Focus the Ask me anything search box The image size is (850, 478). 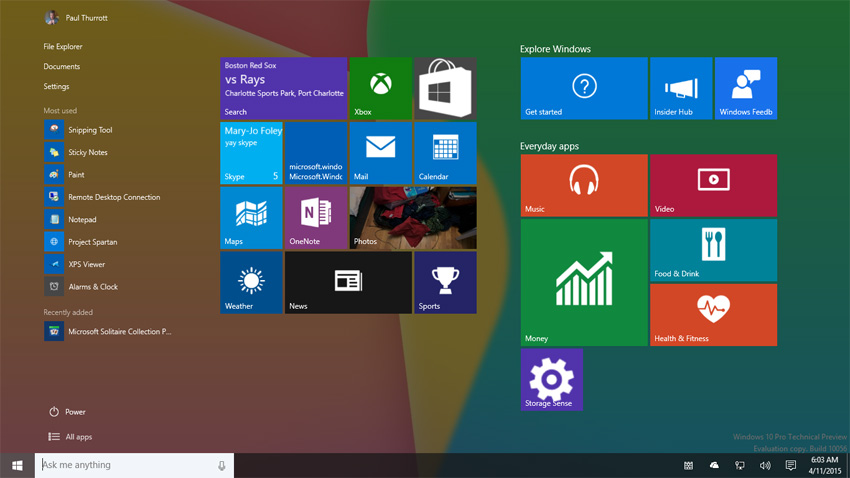(x=134, y=466)
